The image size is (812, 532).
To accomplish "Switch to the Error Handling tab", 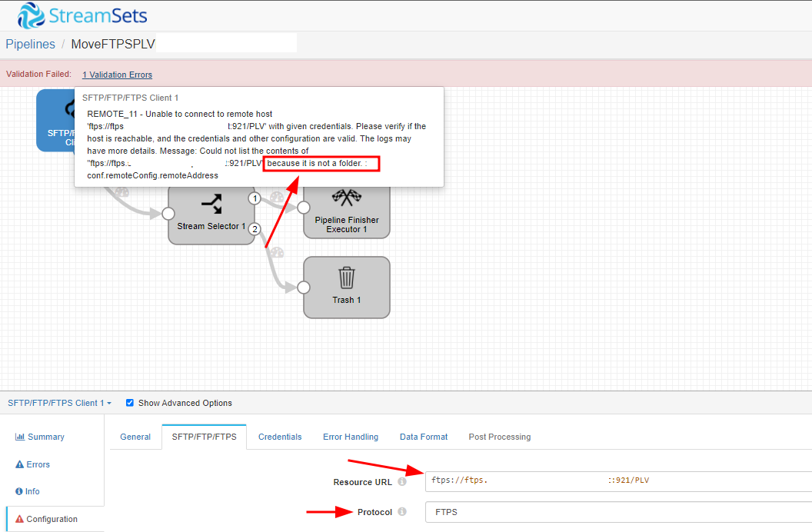I will tap(351, 437).
